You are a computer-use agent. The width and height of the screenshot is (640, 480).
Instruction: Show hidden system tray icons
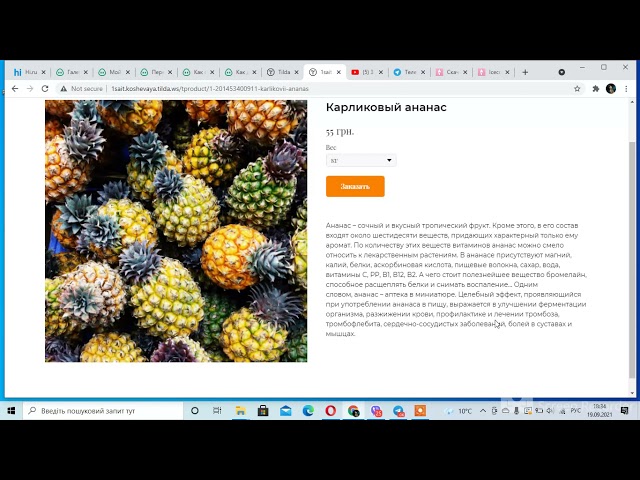[x=483, y=411]
